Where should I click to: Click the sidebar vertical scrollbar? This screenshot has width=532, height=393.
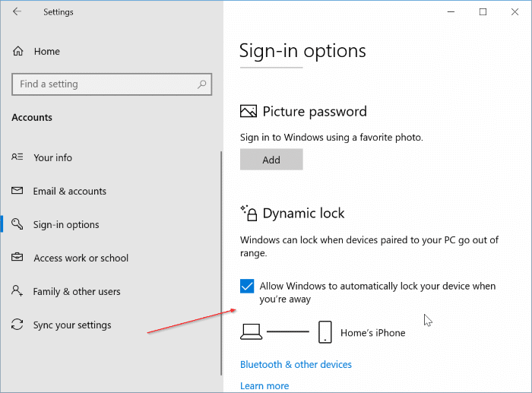(x=221, y=263)
